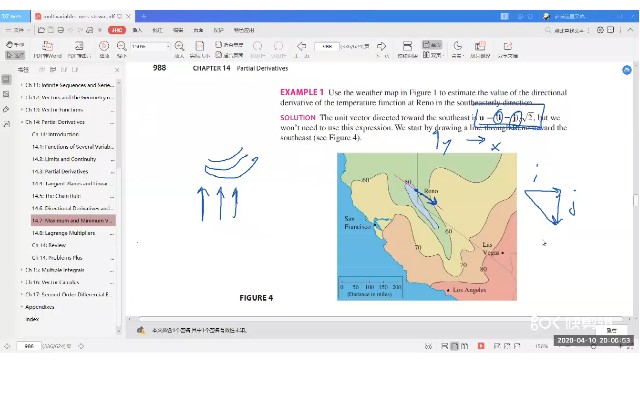Open the PDF to Word converter
The height and width of the screenshot is (400, 640).
click(47, 50)
